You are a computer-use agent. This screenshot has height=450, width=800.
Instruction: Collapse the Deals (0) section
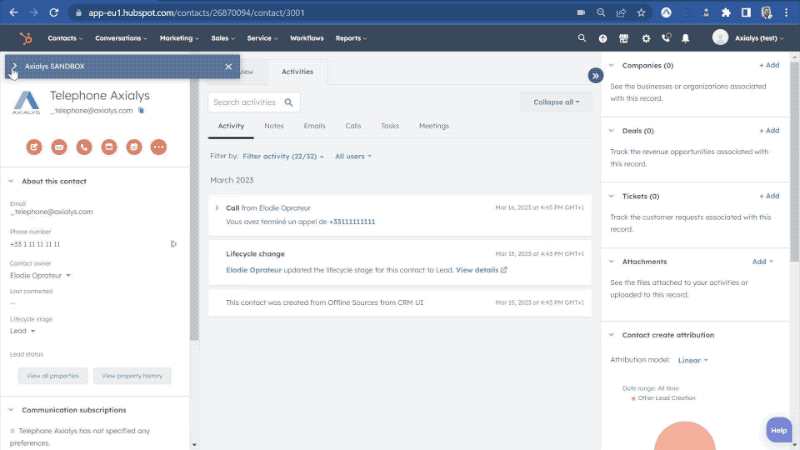pyautogui.click(x=611, y=131)
